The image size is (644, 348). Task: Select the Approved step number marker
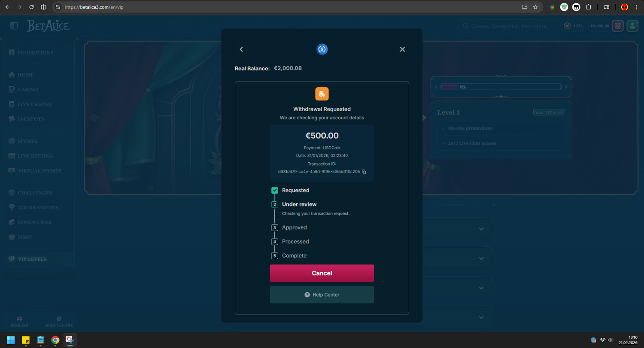[x=275, y=228]
